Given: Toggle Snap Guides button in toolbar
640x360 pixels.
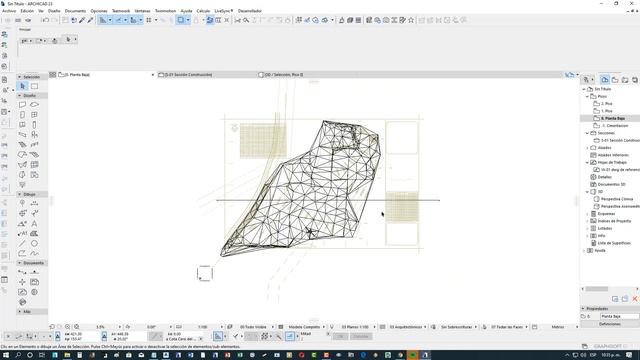Looking at the screenshot, I should (x=118, y=20).
